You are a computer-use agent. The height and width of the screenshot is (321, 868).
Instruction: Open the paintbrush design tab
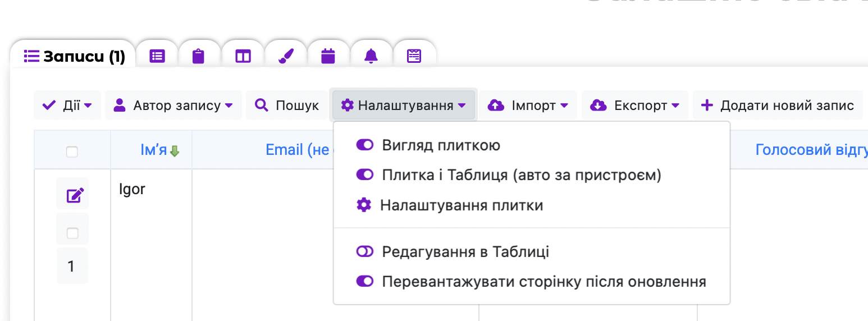pyautogui.click(x=286, y=56)
